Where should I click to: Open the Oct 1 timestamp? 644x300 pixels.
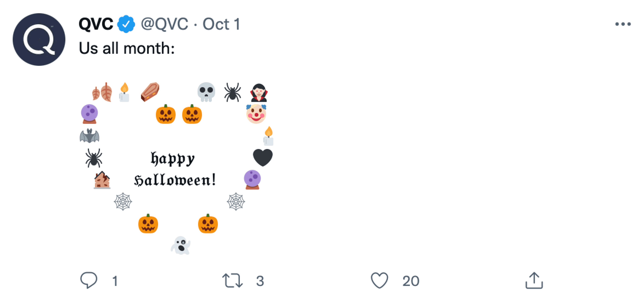(221, 24)
